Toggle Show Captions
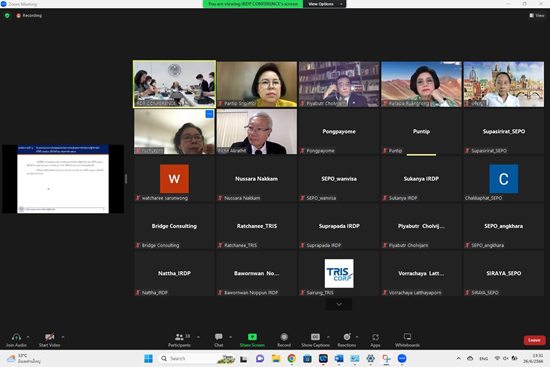Viewport: 550px width, 367px height. (x=315, y=340)
